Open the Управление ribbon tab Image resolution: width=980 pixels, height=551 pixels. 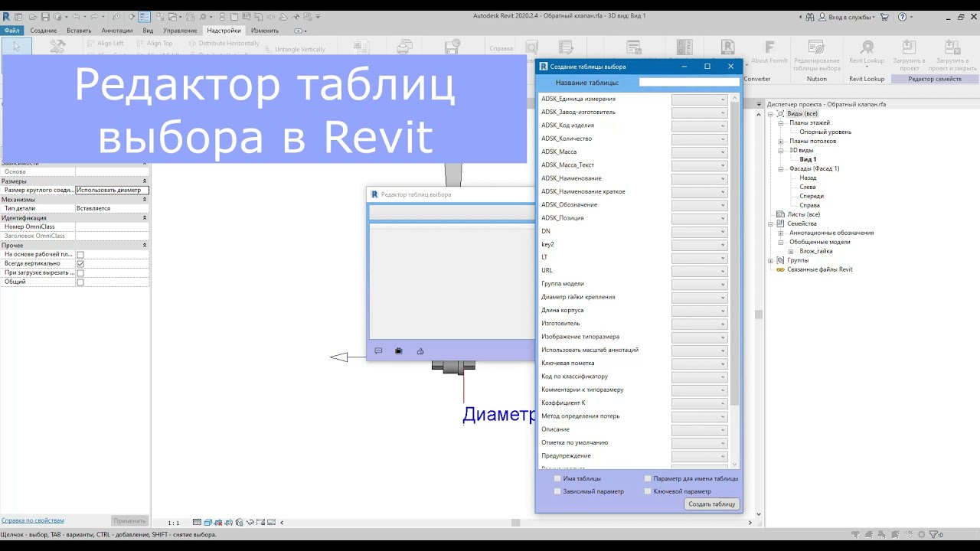tap(180, 31)
